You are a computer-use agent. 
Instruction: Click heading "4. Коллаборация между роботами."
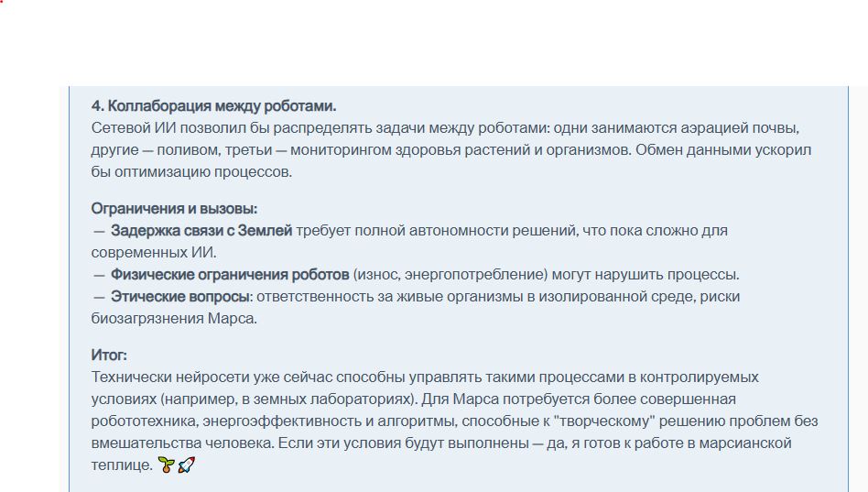[213, 106]
